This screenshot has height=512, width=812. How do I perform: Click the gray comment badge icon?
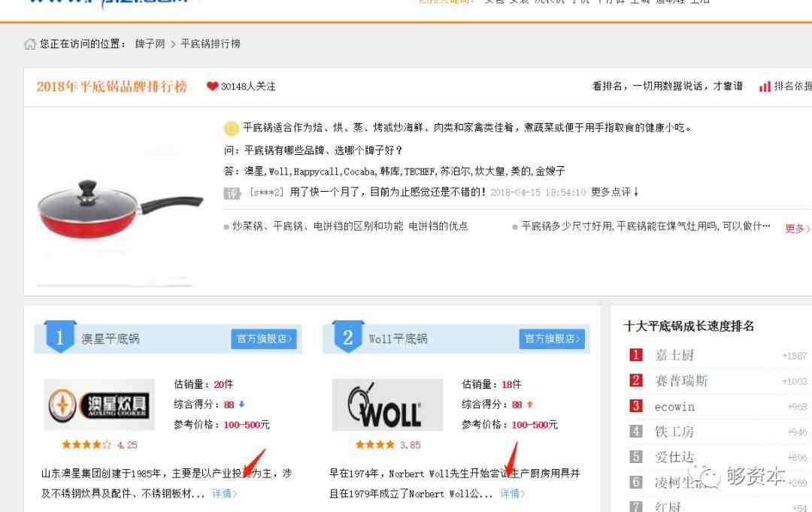[x=232, y=193]
